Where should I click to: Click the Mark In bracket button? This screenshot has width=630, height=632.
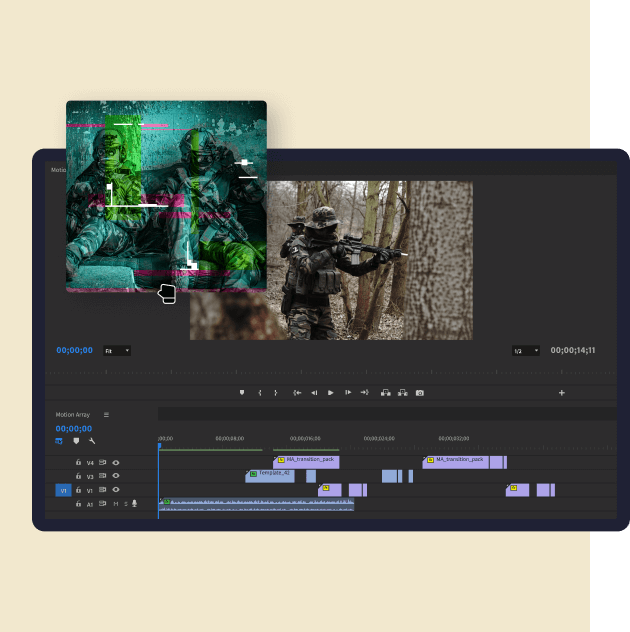pos(260,393)
